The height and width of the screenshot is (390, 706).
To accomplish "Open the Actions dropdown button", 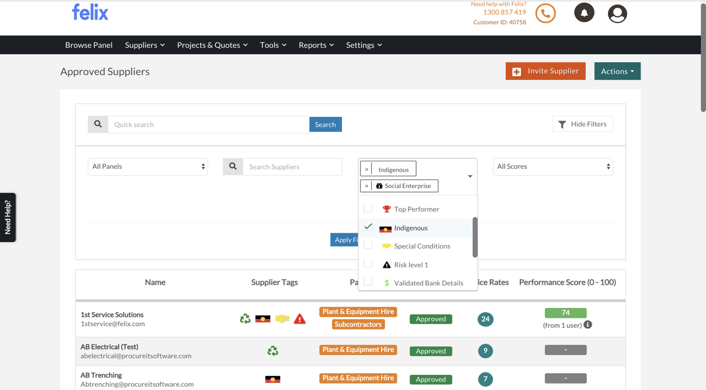I will point(617,71).
